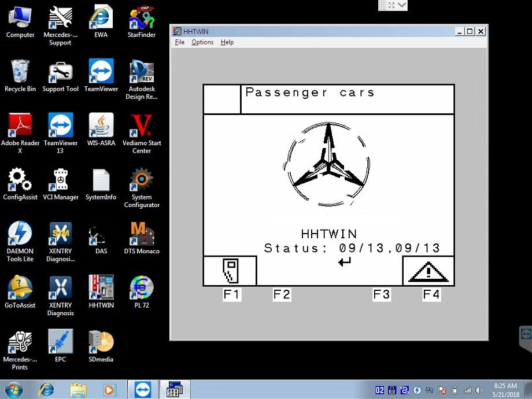Open the File menu in HHTWIN
532x399 pixels.
coord(179,42)
